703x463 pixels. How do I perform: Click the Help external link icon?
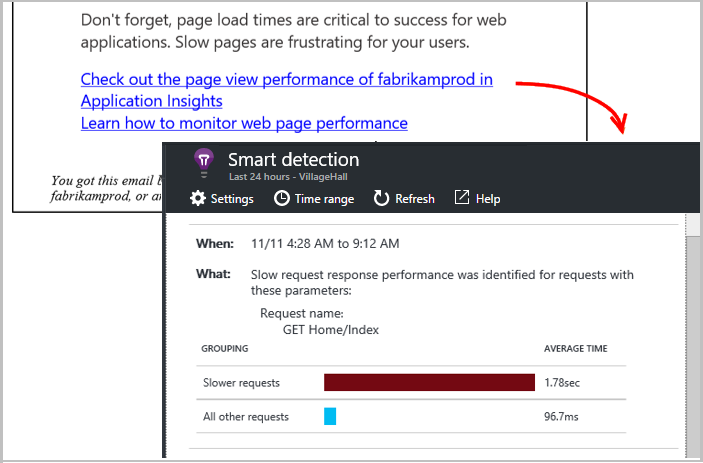click(x=462, y=198)
